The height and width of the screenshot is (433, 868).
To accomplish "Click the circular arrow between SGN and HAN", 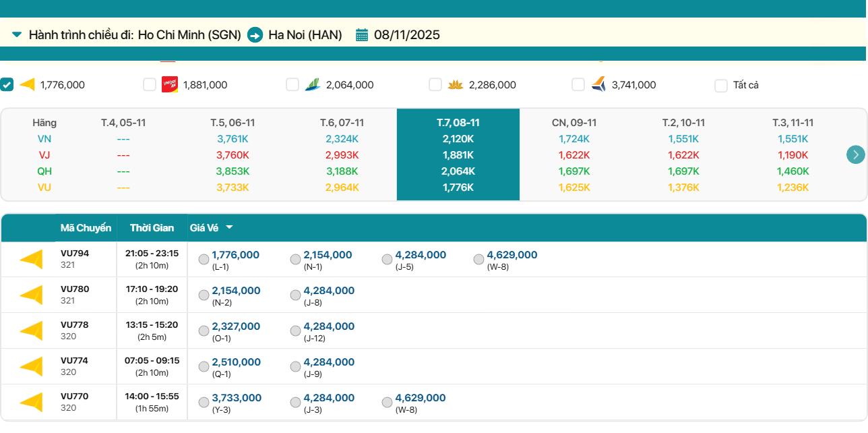I will tap(255, 35).
